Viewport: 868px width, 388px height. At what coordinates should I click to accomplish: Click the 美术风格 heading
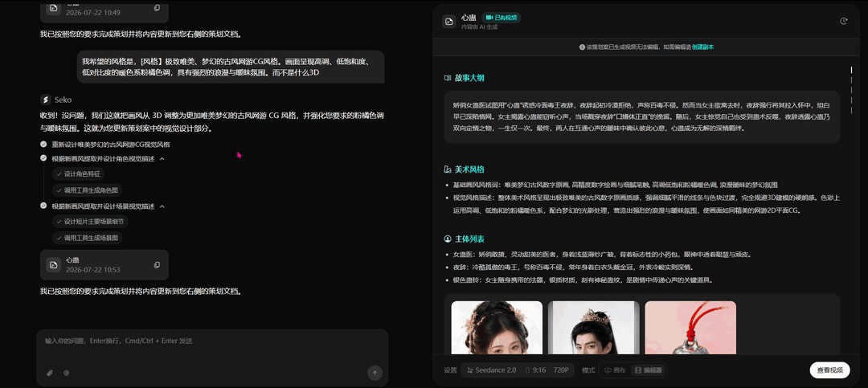[x=469, y=169]
